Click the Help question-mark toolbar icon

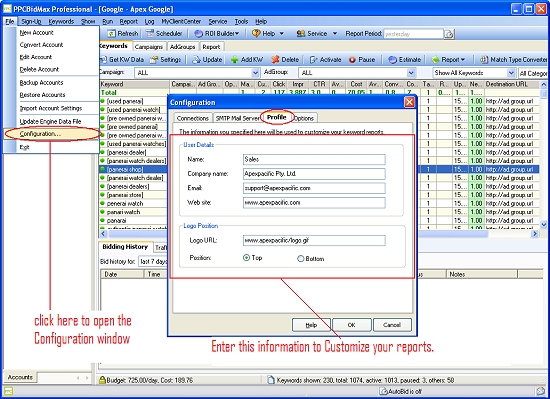[256, 33]
